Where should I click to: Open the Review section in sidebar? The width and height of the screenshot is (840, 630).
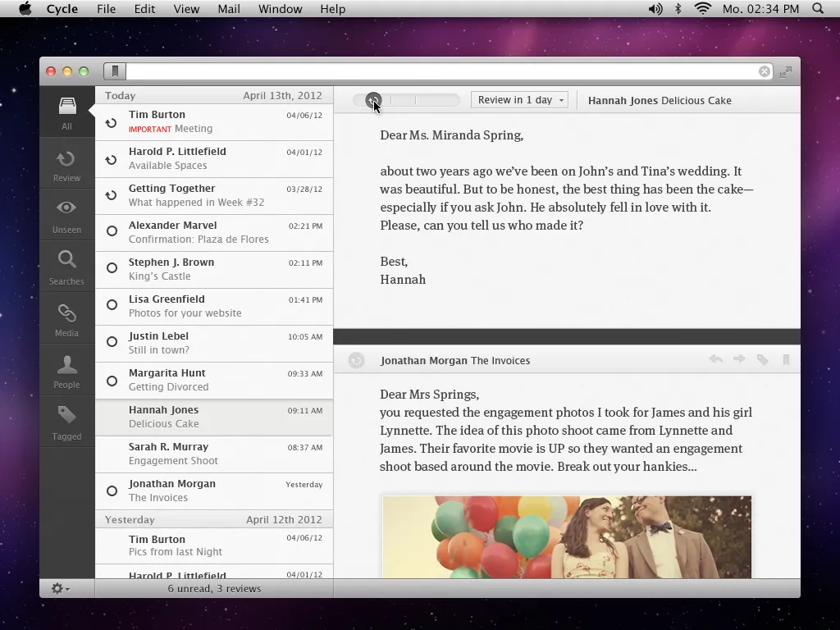pos(67,164)
